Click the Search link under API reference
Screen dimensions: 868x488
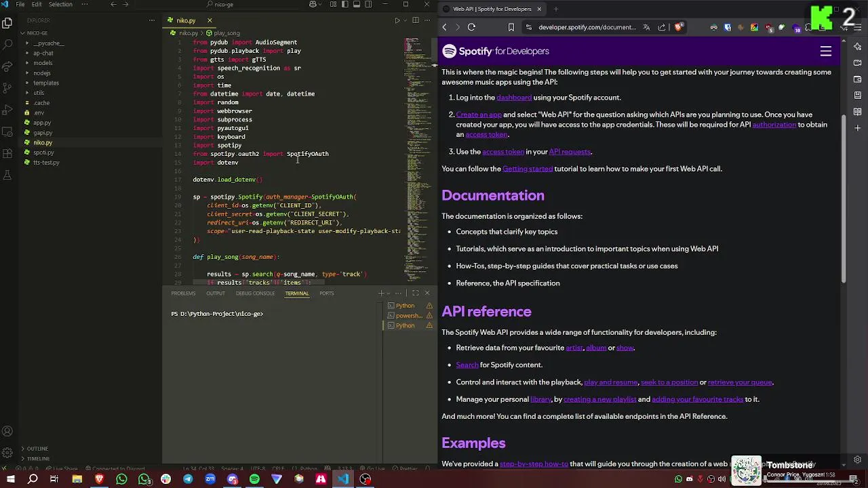(467, 365)
